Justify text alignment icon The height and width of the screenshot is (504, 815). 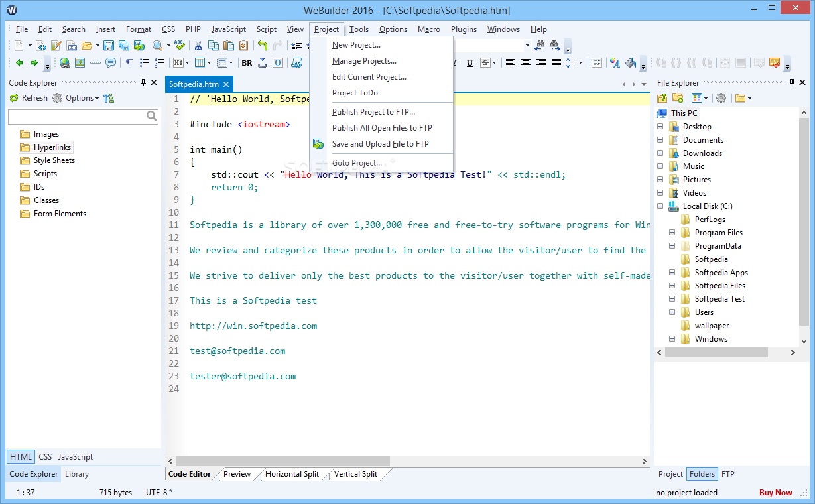tap(556, 63)
